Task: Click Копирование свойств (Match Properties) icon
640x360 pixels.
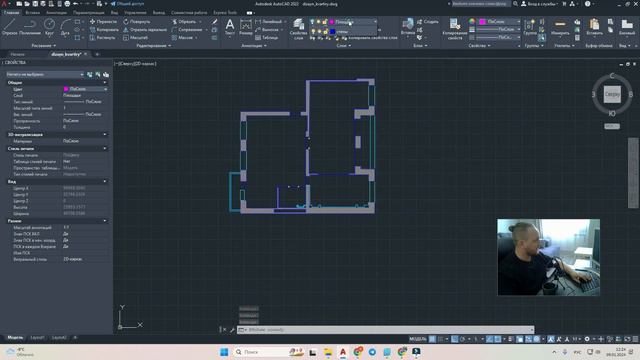Action: pyautogui.click(x=455, y=29)
